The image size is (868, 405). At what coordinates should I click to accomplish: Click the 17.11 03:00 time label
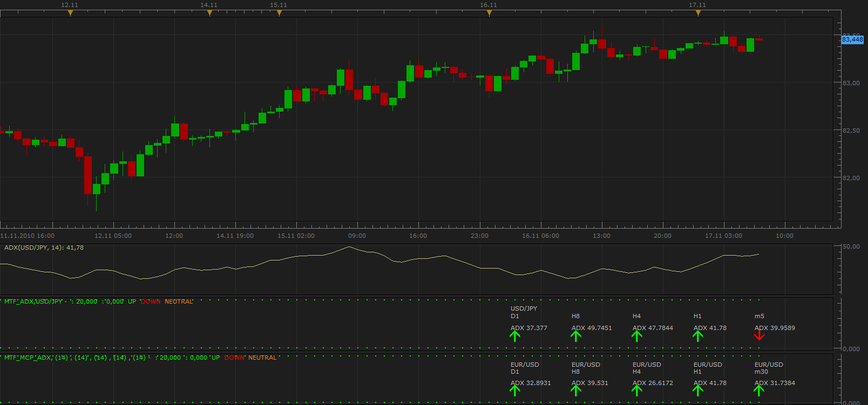tap(723, 236)
